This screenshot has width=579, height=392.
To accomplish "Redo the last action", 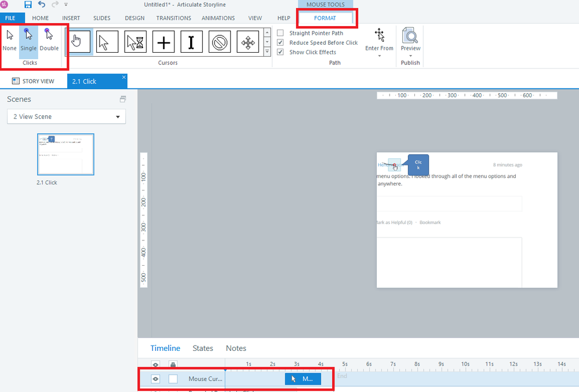I will point(55,5).
